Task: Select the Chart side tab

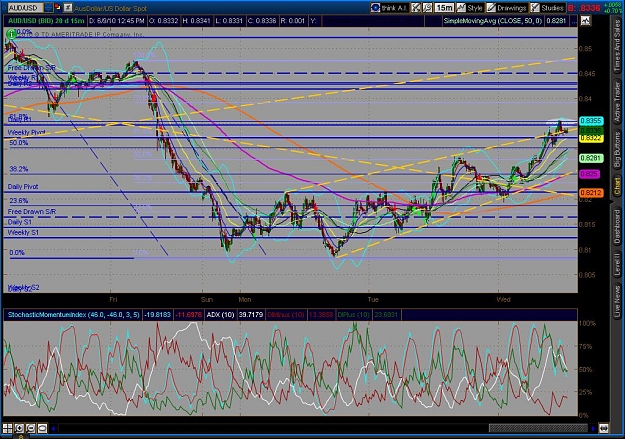Action: pyautogui.click(x=617, y=186)
